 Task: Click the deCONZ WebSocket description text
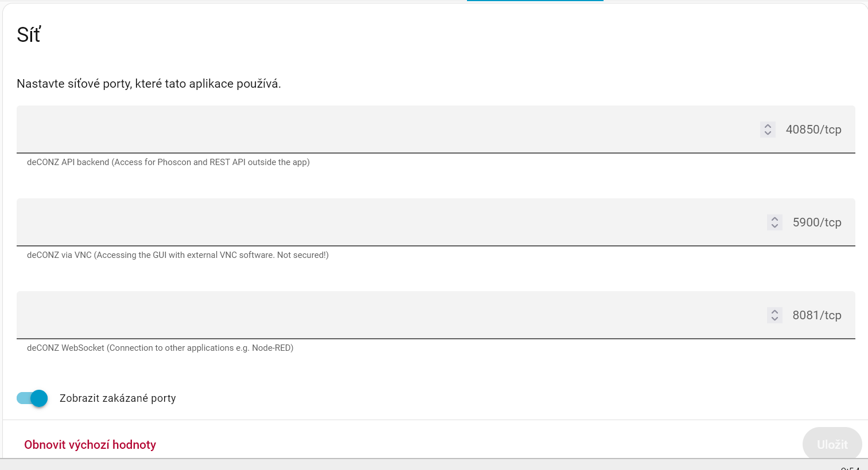[160, 348]
